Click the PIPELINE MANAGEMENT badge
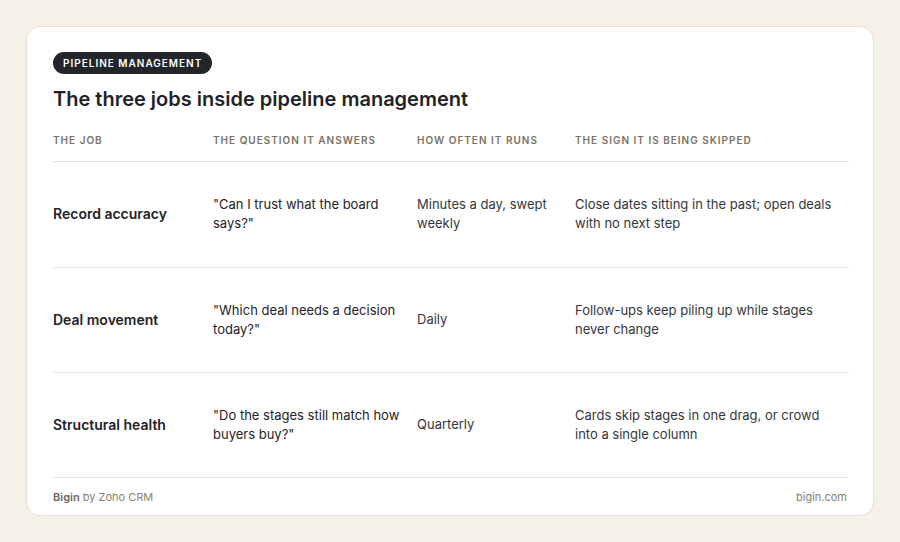Screen dimensions: 900x542 [x=132, y=63]
